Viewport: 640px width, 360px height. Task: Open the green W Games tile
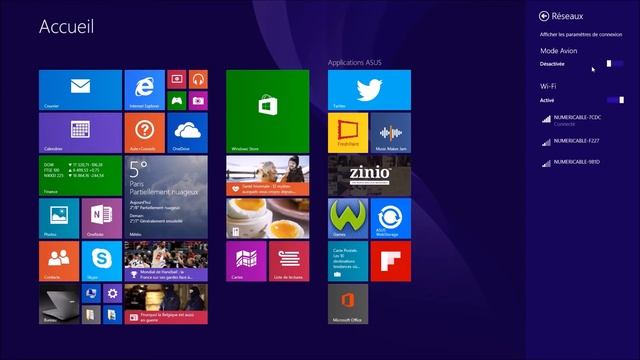tap(348, 218)
